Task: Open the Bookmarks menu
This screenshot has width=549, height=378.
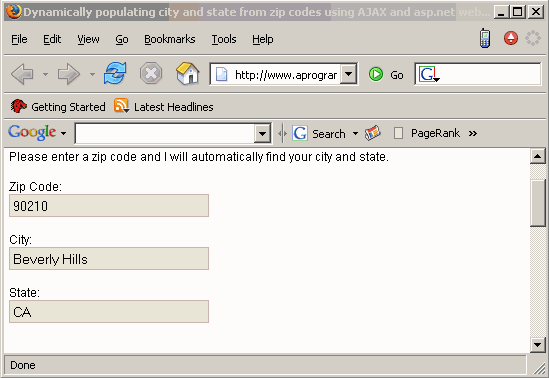Action: tap(170, 39)
